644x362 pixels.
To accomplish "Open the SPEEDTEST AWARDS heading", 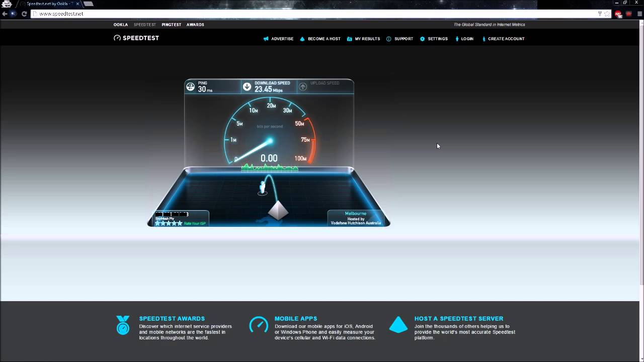I will pyautogui.click(x=172, y=319).
